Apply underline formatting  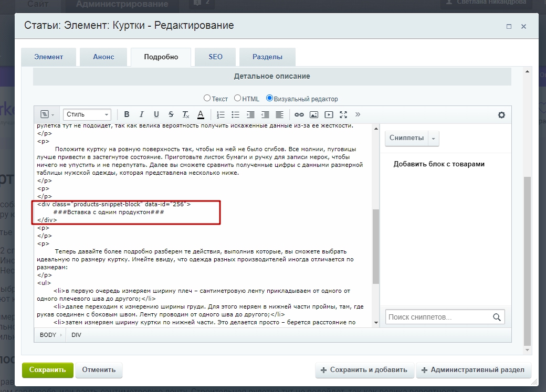pos(156,114)
